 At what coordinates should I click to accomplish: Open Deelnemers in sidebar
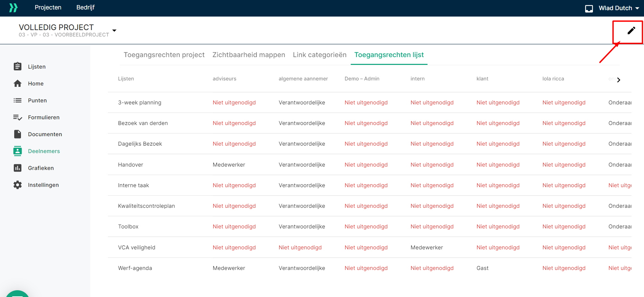[44, 151]
